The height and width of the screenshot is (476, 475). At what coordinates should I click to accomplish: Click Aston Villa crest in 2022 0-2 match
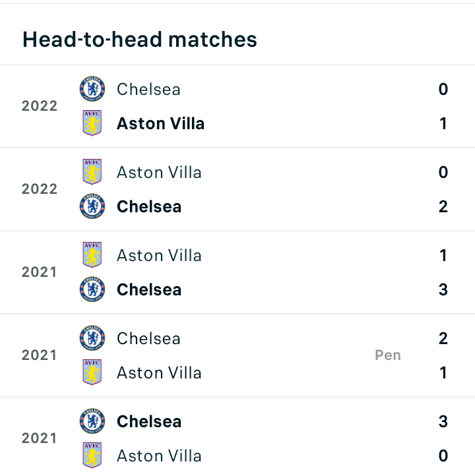click(x=92, y=172)
